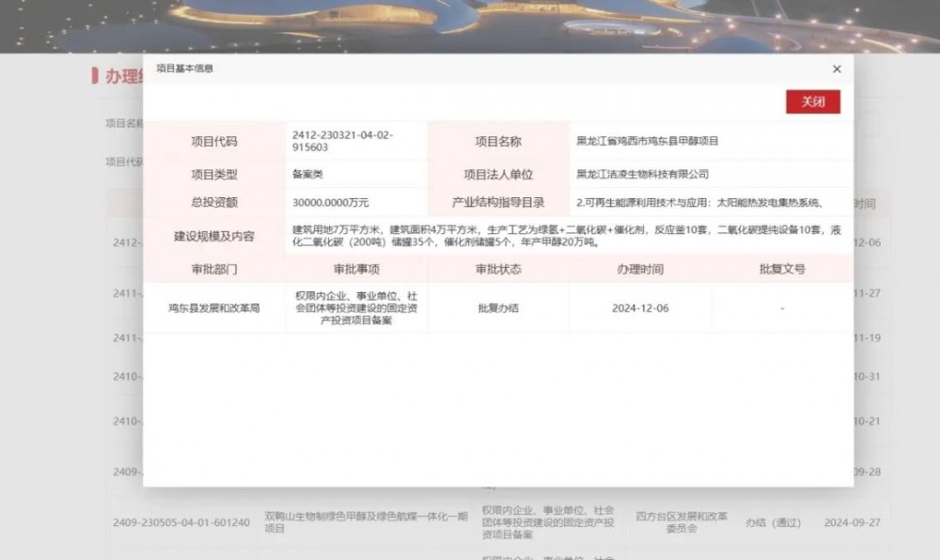Click the legal entity 黑龙江洁凌生物科技有限公司
The image size is (940, 560).
(x=642, y=174)
